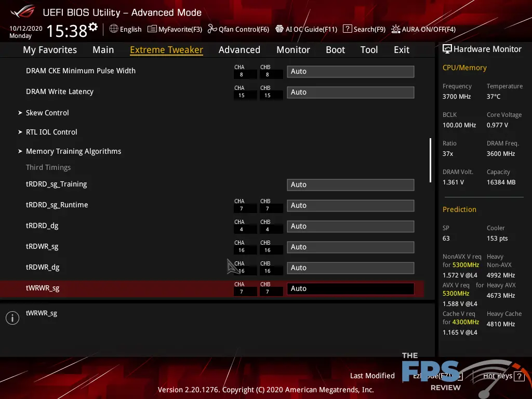Switch to Exit tab
This screenshot has width=532, height=399.
point(402,50)
